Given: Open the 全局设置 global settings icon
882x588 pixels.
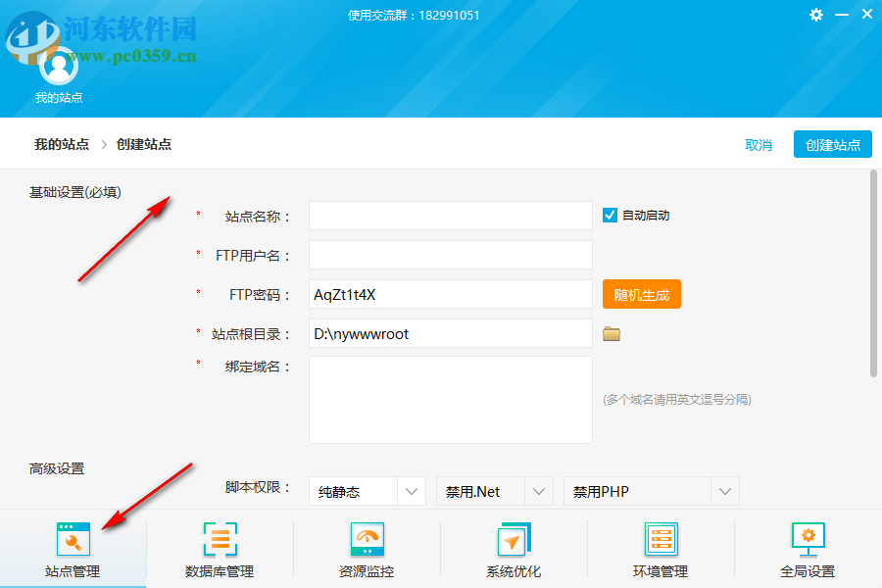Looking at the screenshot, I should [x=808, y=539].
